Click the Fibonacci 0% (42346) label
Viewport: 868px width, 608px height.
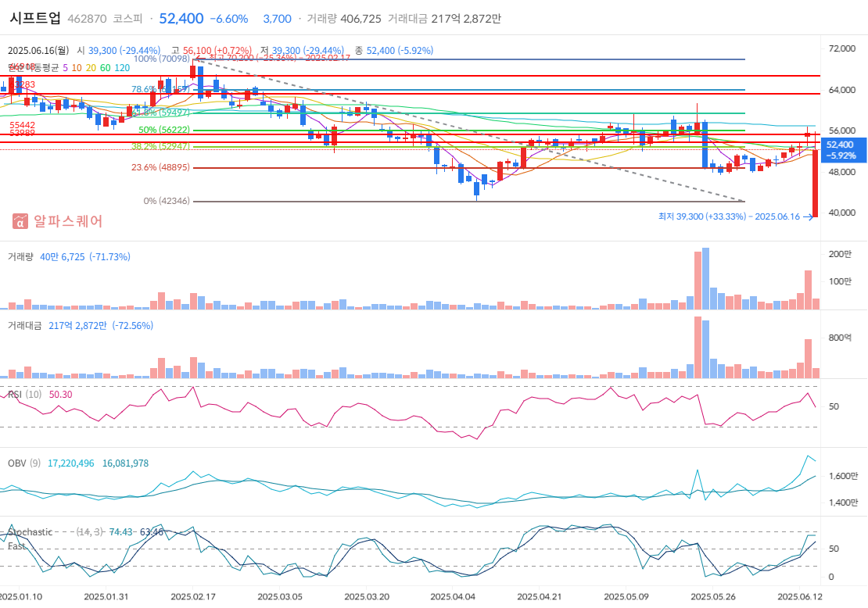pos(167,201)
